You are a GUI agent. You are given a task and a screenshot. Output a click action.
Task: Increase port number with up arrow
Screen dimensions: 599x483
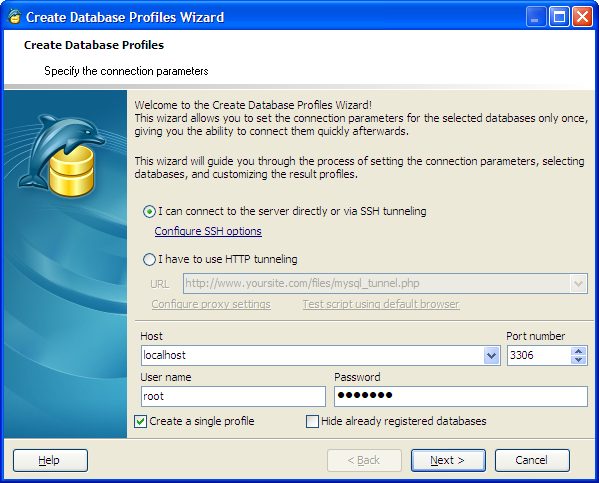pos(578,351)
